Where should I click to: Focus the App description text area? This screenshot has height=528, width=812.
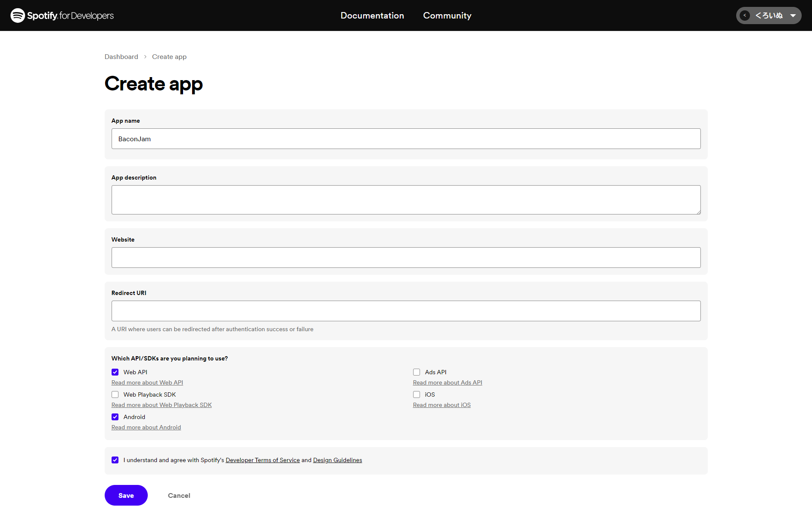(x=406, y=200)
